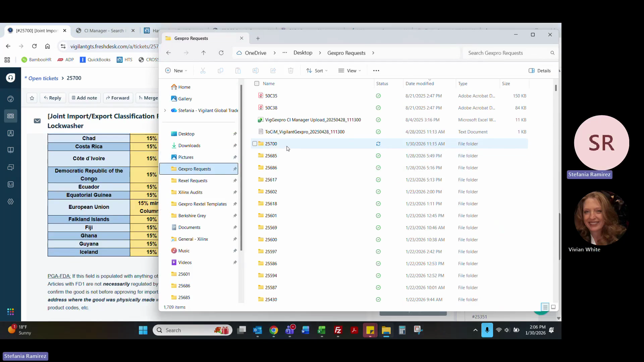Expand Stefania - Vigilant Global Trade tree node
The height and width of the screenshot is (362, 644).
(165, 110)
